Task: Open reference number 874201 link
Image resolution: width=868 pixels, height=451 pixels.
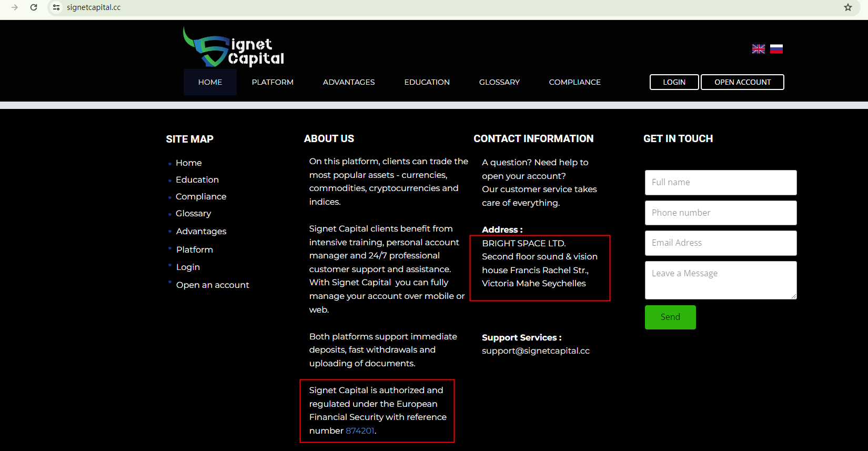Action: click(360, 430)
